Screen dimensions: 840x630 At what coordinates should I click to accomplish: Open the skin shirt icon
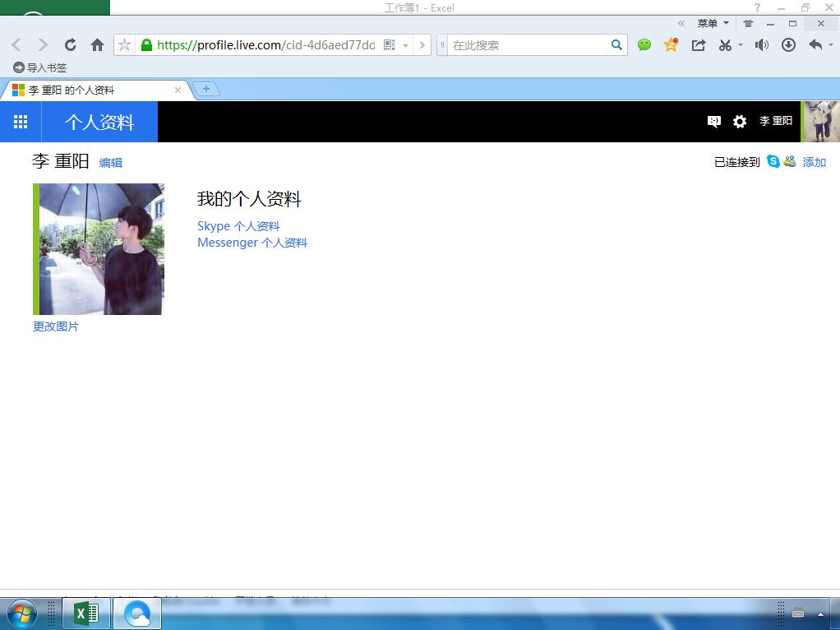pos(749,23)
